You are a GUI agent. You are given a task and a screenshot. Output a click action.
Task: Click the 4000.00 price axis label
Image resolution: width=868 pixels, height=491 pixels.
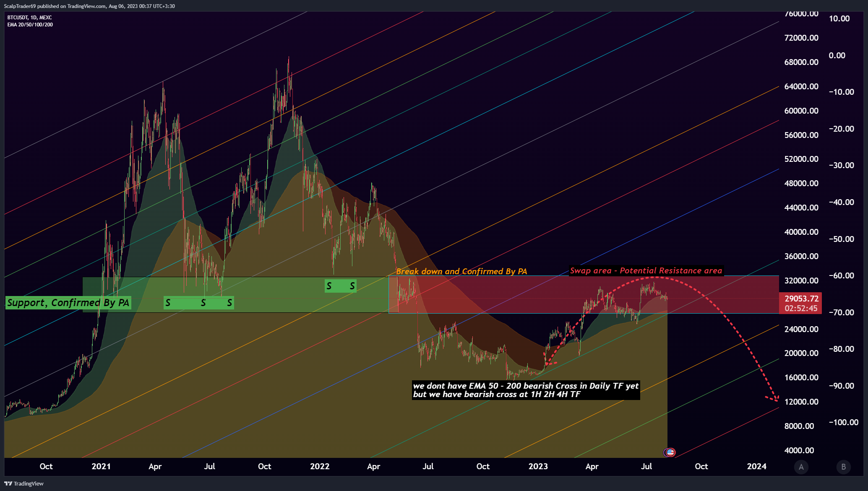point(799,450)
